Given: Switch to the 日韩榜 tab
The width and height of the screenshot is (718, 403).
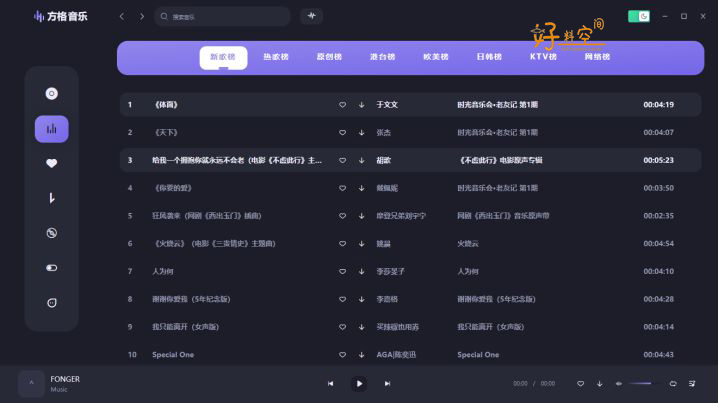Looking at the screenshot, I should tap(489, 57).
